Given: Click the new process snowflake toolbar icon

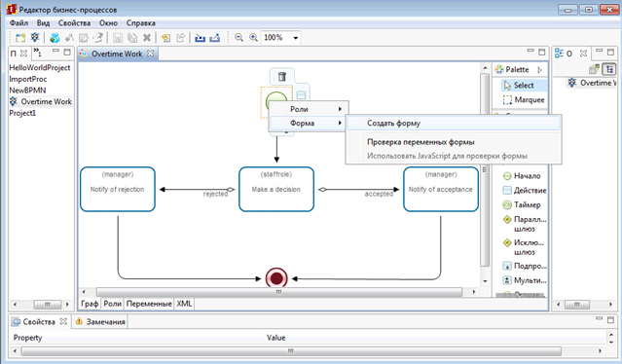Looking at the screenshot, I should (x=35, y=38).
